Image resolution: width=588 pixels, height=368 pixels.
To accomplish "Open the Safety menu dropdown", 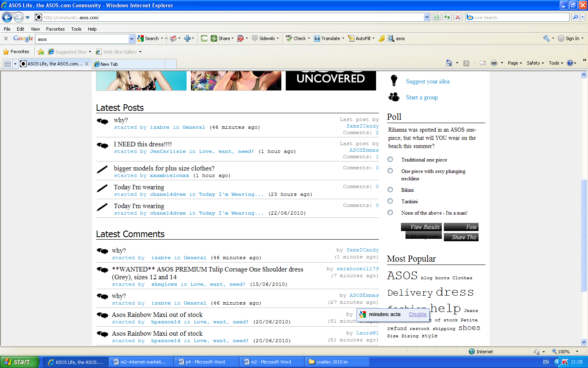I will [x=535, y=63].
